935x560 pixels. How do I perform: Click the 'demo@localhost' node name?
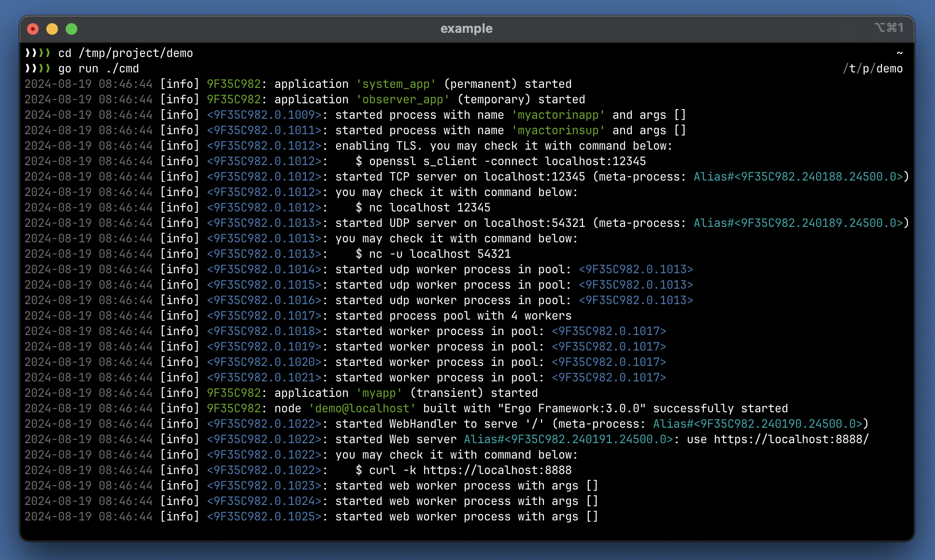point(362,408)
